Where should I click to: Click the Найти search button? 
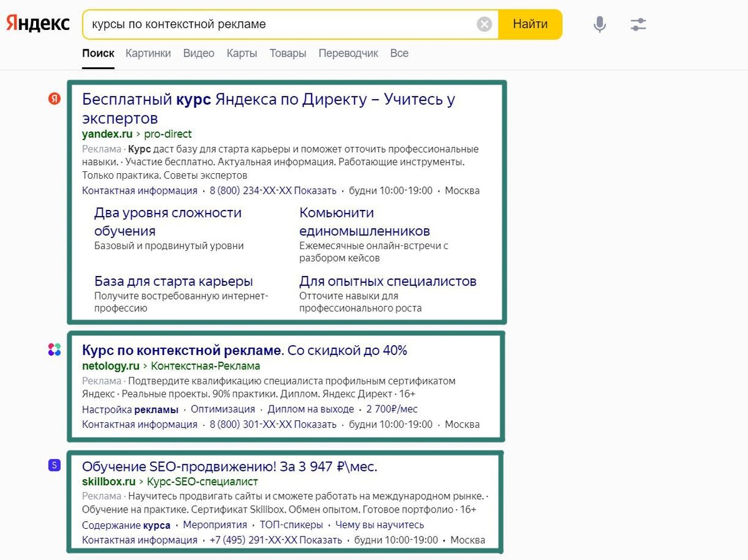[x=530, y=24]
